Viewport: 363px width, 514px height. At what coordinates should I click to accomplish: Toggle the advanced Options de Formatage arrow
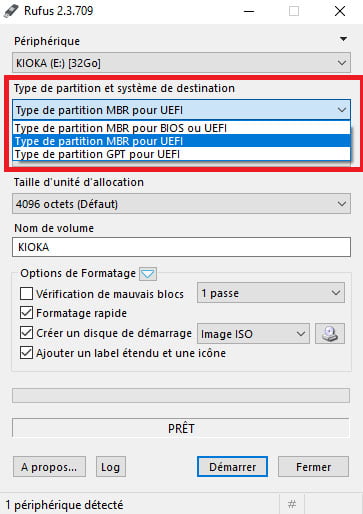(x=148, y=274)
